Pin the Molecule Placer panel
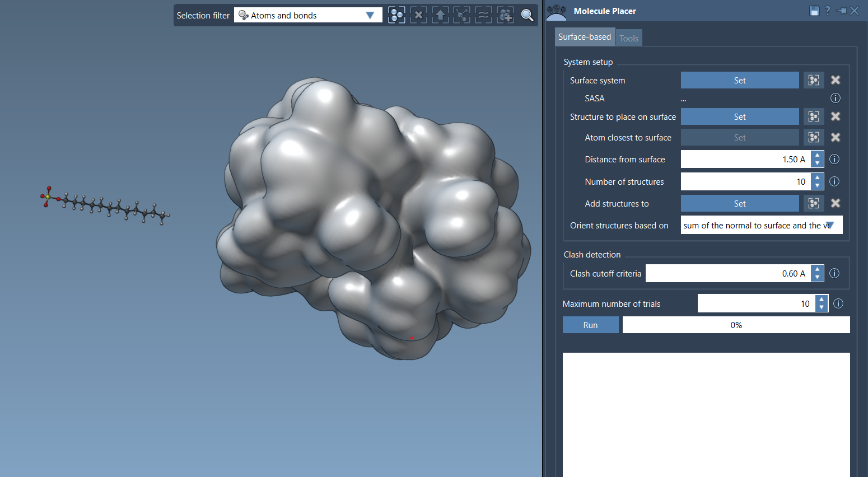The width and height of the screenshot is (868, 477). (841, 11)
